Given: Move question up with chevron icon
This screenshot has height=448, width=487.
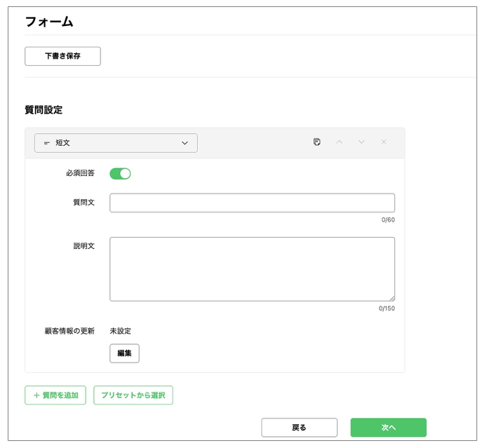Looking at the screenshot, I should 339,142.
